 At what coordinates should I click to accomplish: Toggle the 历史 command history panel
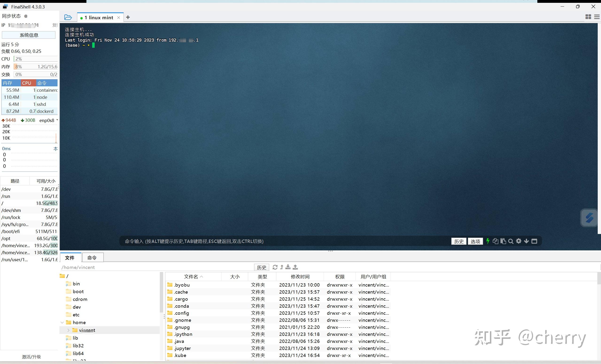[458, 241]
